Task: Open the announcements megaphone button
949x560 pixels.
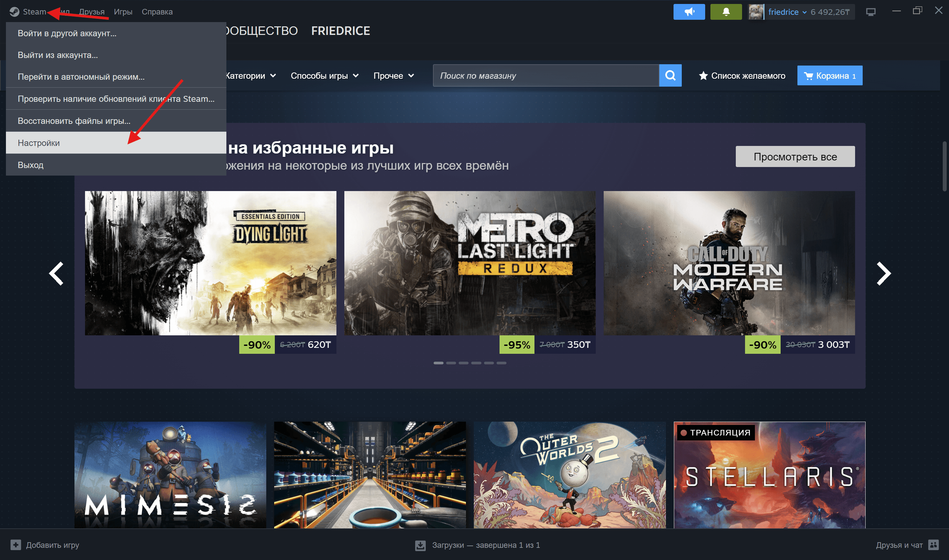Action: click(689, 12)
